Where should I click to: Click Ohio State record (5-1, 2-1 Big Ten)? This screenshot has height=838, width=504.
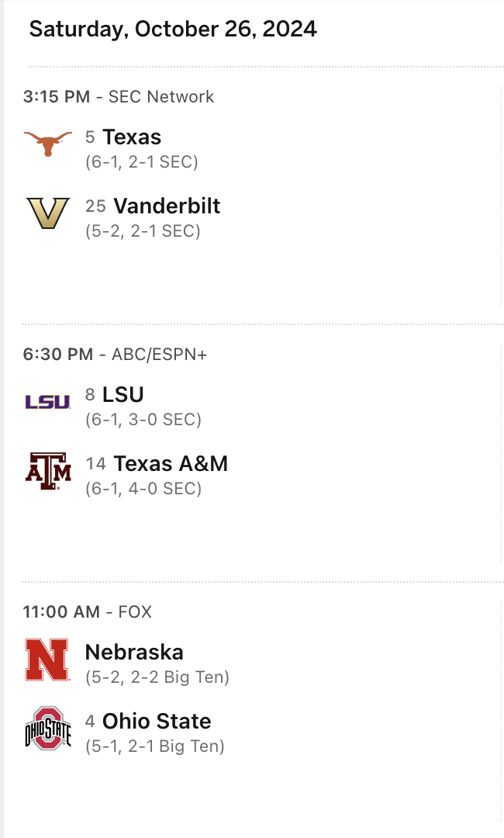(x=155, y=746)
